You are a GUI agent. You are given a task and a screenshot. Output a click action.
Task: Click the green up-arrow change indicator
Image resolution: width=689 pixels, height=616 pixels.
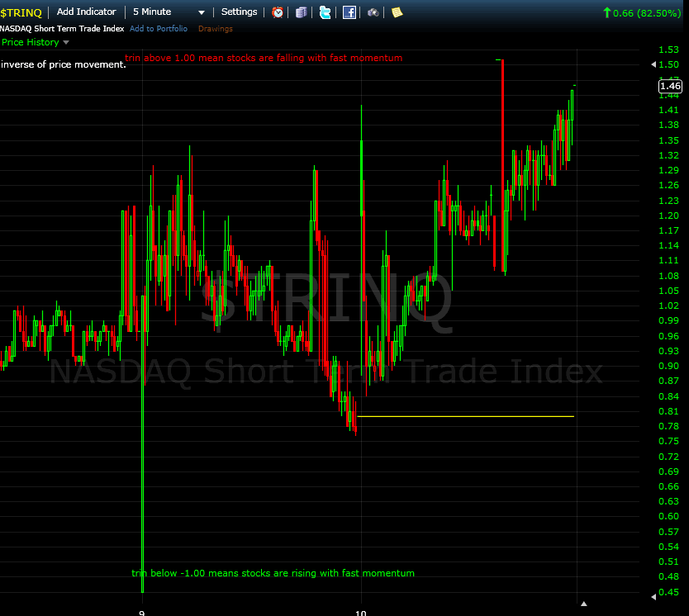pos(607,12)
